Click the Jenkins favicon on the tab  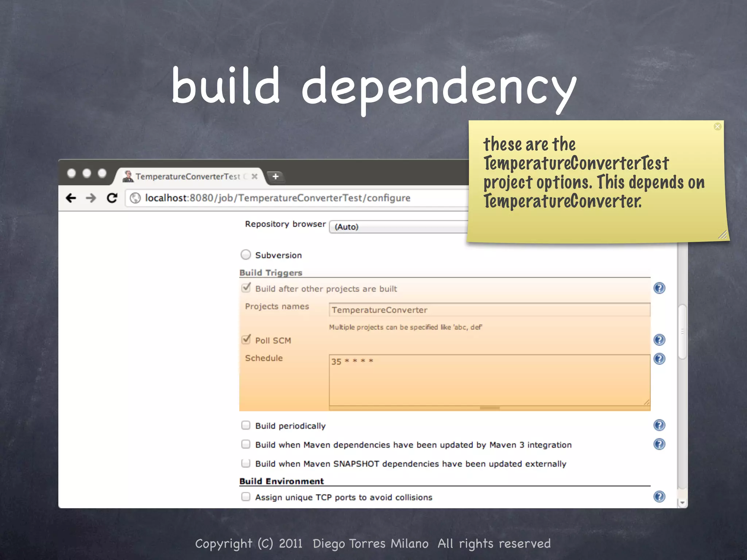128,176
